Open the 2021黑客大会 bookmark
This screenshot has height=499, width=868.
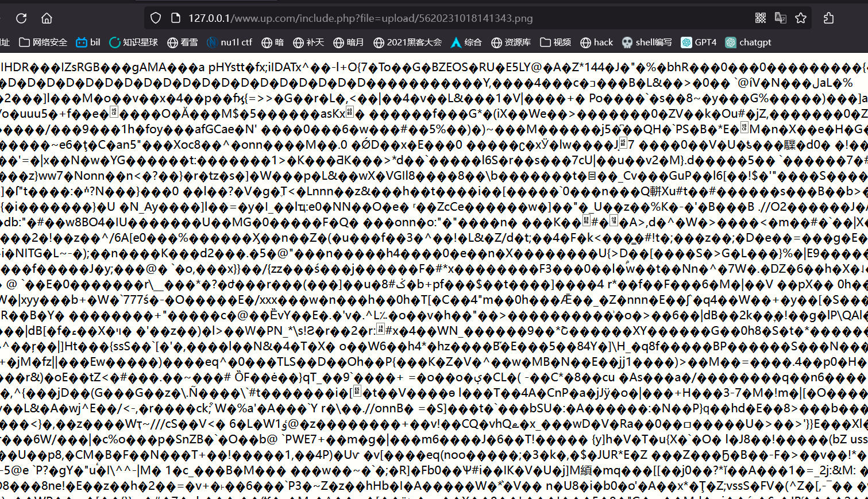407,42
